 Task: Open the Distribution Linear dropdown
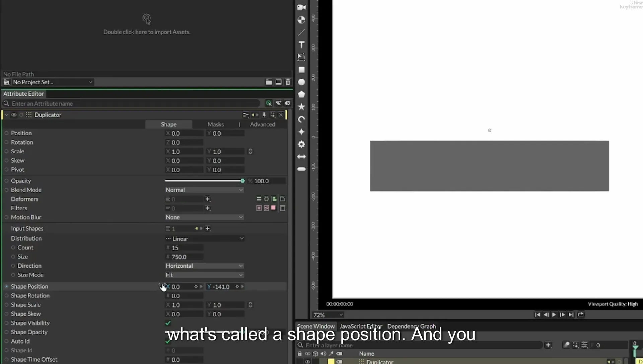204,239
